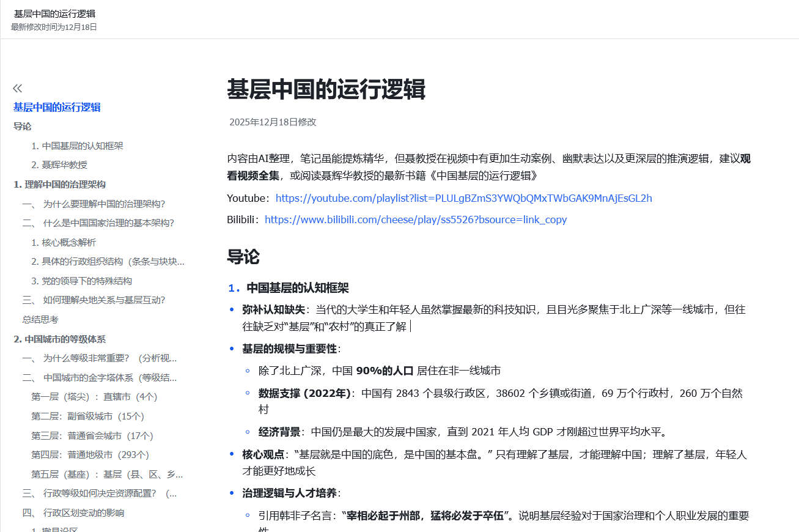This screenshot has width=799, height=532.
Task: Select outline item 第二层:副省级城市
Action: pos(87,416)
